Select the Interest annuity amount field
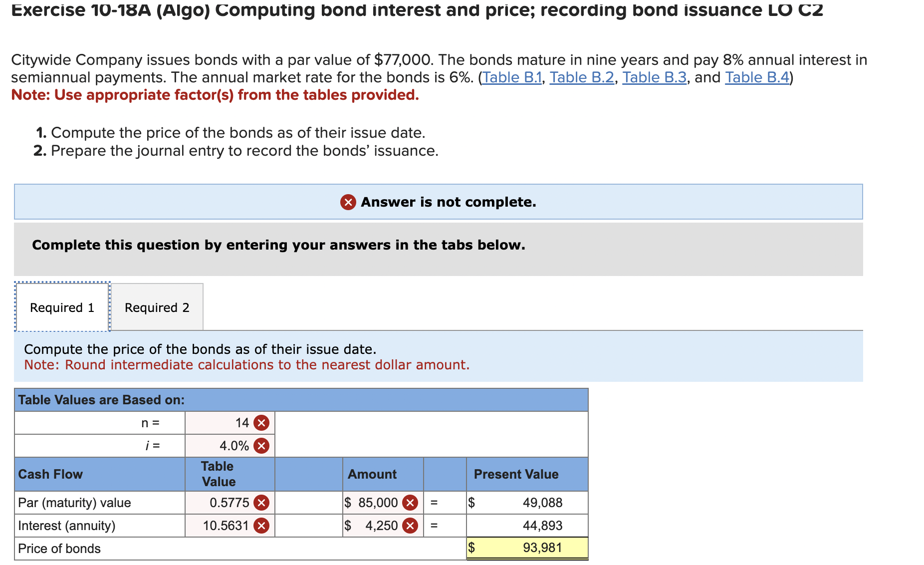 pos(377,526)
